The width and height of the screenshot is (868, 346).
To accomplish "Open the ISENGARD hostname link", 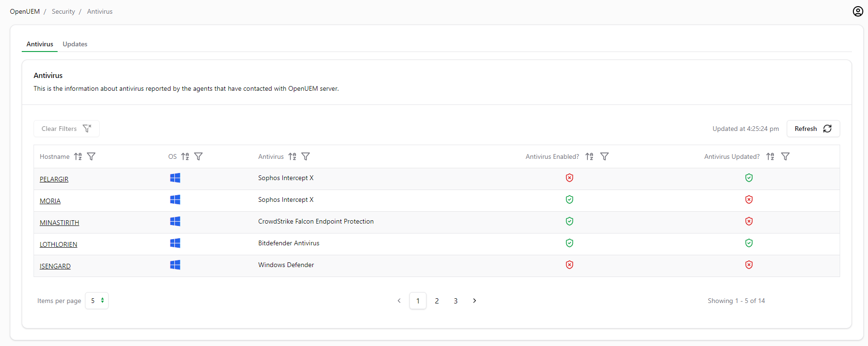I will (55, 266).
